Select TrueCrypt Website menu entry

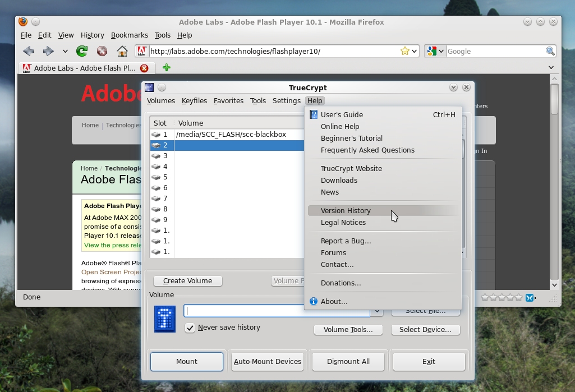pyautogui.click(x=384, y=169)
